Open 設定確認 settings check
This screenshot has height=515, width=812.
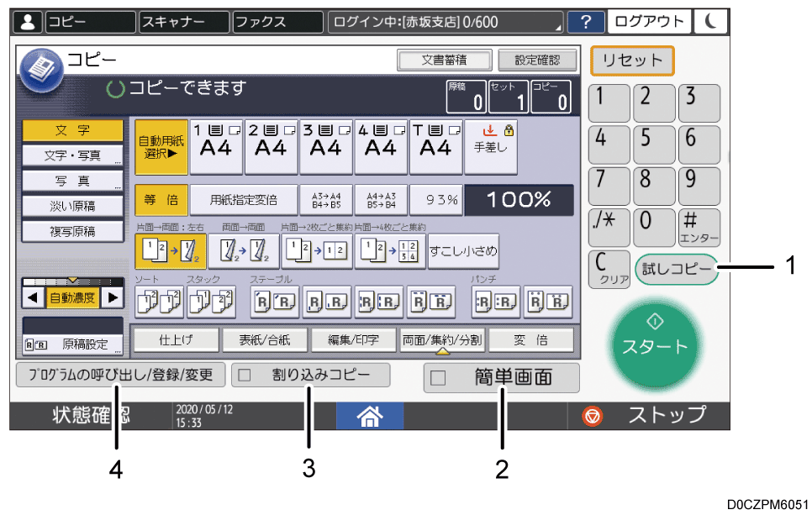(x=537, y=60)
